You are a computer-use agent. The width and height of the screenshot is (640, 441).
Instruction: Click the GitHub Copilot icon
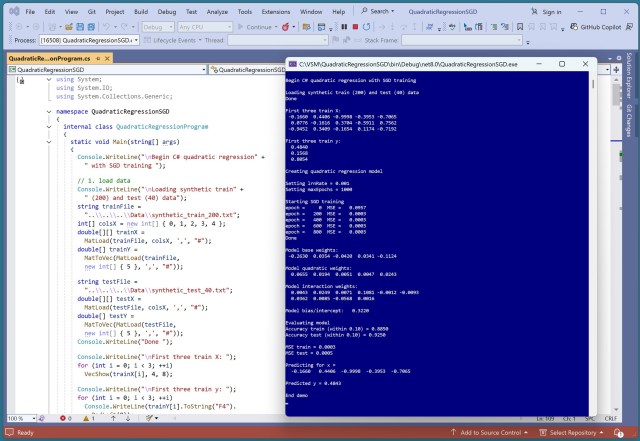[x=576, y=27]
